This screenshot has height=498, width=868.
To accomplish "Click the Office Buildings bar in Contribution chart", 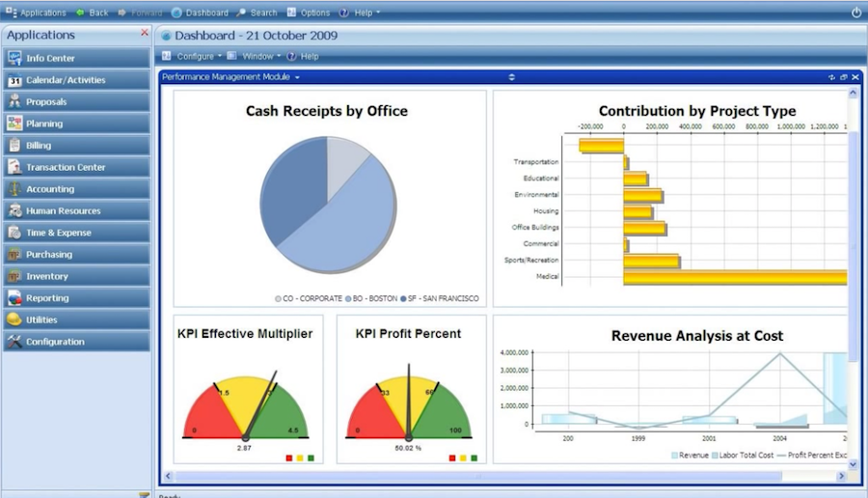I will [x=645, y=228].
